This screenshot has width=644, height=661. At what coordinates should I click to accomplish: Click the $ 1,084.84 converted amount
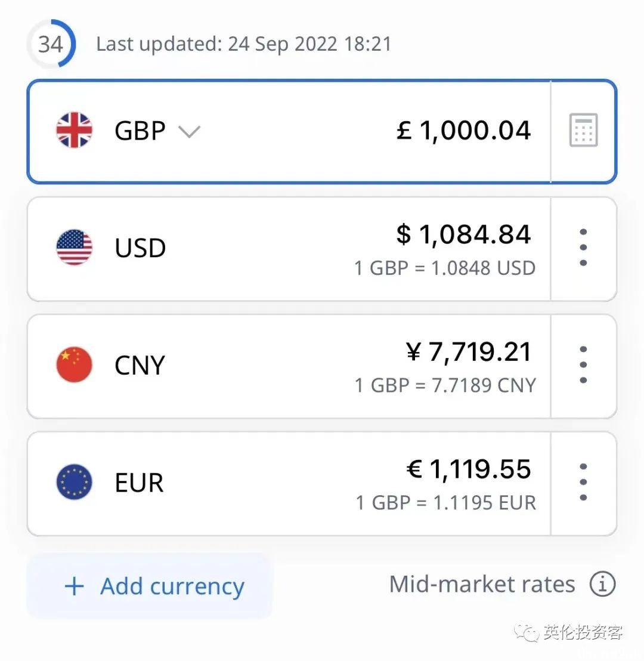[463, 234]
